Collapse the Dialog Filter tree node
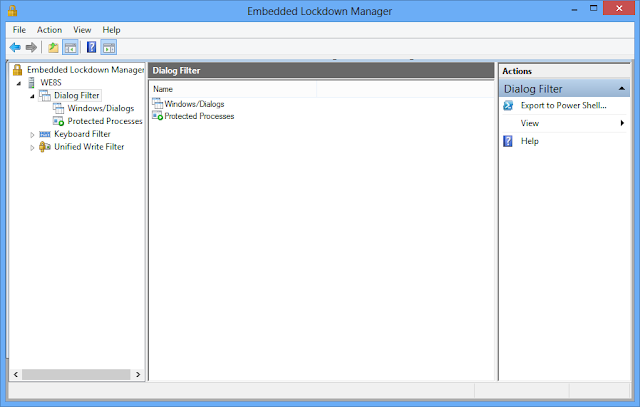Viewport: 640px width, 407px height. [32, 96]
